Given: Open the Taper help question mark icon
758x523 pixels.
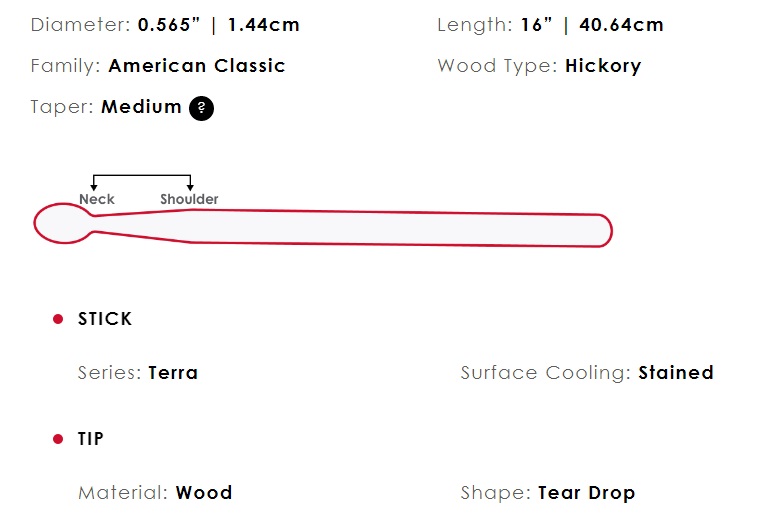Looking at the screenshot, I should coord(201,108).
